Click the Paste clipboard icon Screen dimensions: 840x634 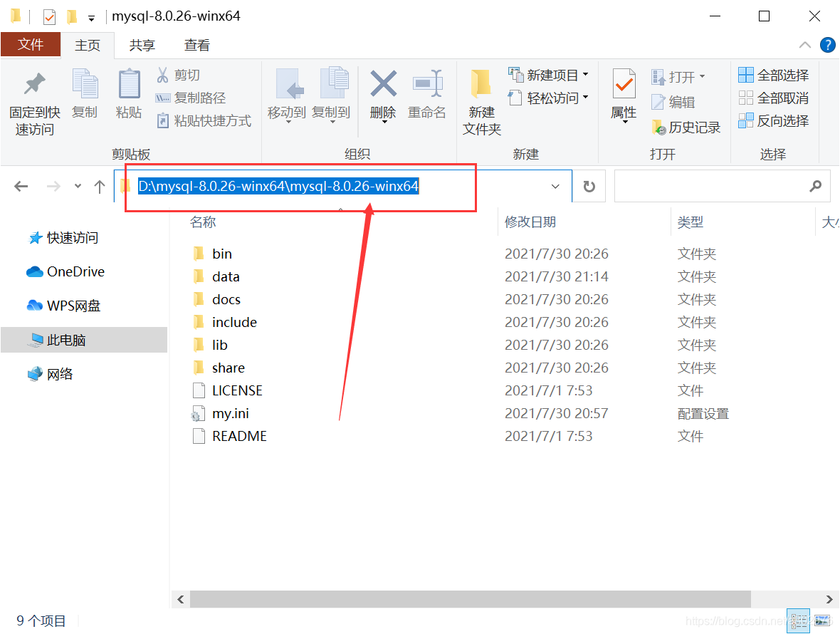(129, 83)
